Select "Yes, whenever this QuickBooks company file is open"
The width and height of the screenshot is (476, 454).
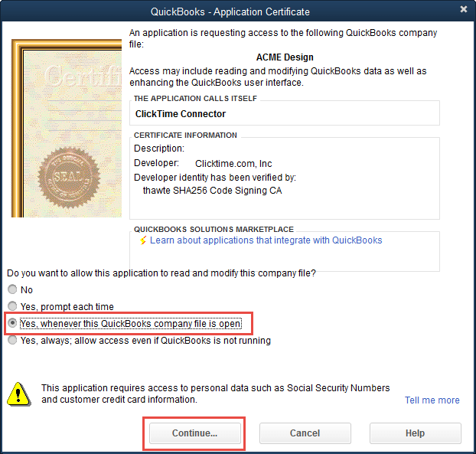coord(12,323)
